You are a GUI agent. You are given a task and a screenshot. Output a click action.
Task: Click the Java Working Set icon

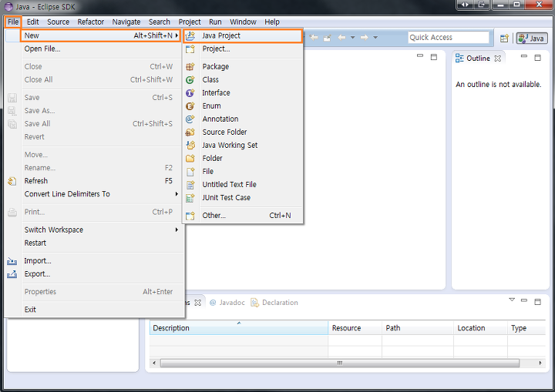click(190, 145)
